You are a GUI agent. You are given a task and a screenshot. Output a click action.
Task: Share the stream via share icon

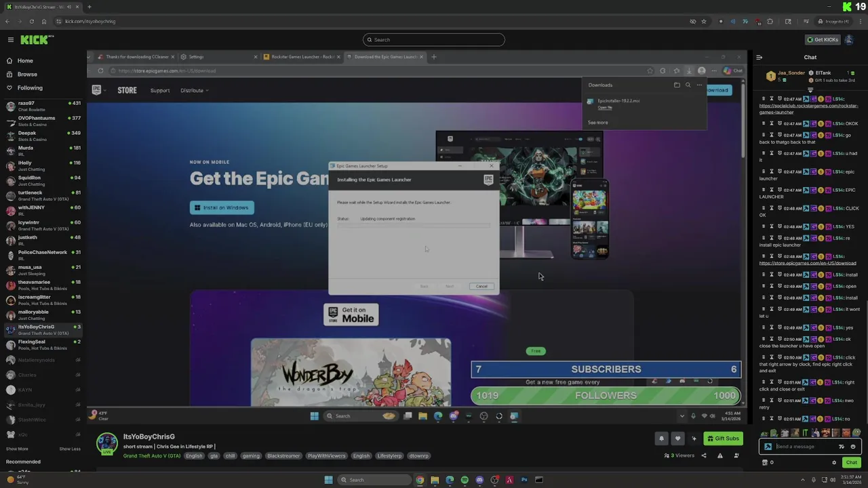(704, 455)
